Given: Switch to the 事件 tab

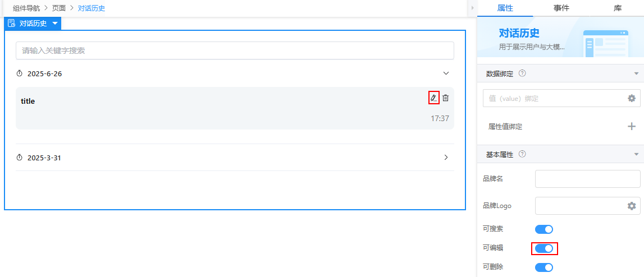Looking at the screenshot, I should [561, 8].
